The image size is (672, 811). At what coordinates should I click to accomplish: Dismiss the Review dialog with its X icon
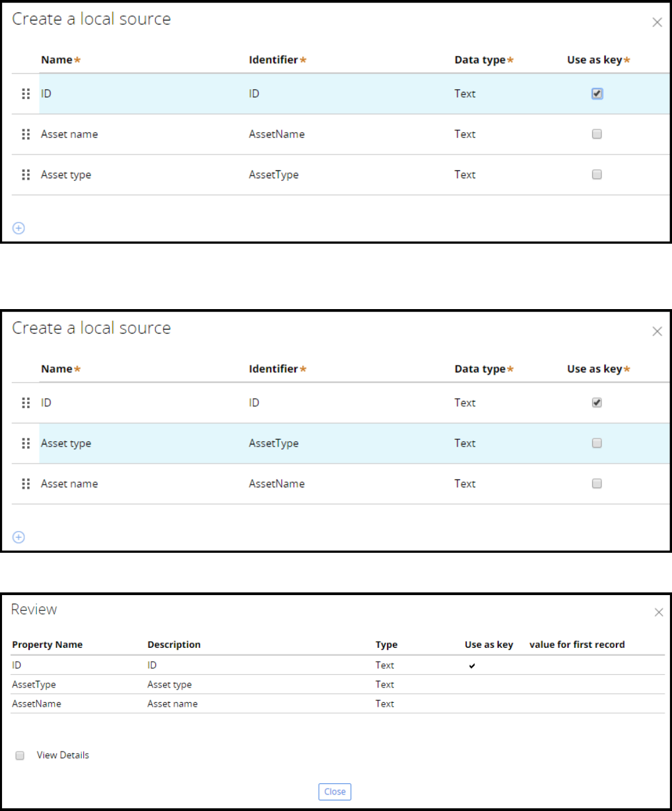(658, 613)
